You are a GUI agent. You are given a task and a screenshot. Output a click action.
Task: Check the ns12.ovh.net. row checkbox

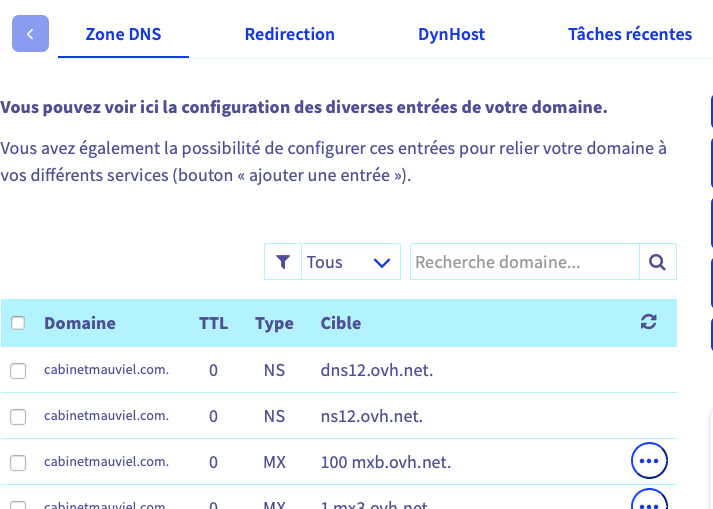pos(18,416)
